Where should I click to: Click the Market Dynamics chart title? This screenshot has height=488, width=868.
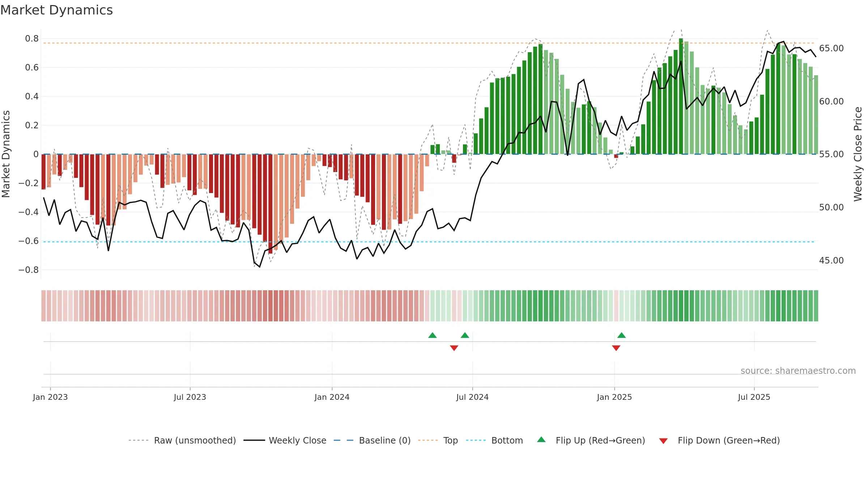coord(56,10)
